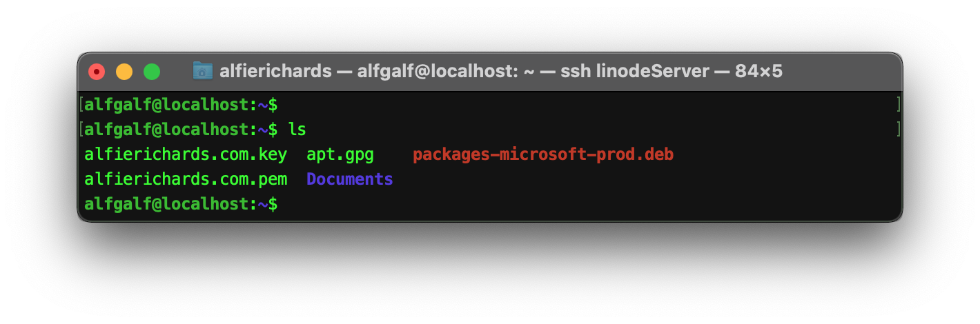Select the alfierichards.com.key file name

tap(186, 154)
